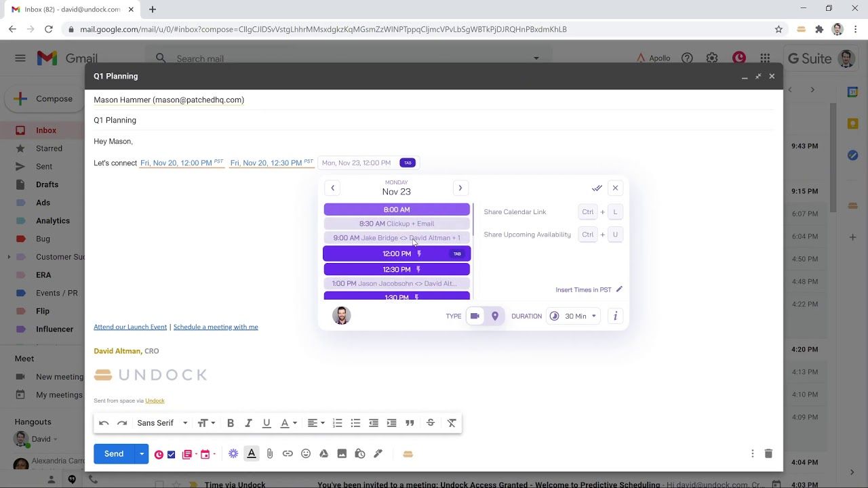Screen dimensions: 868x488
Task: Decrease the indent
Action: tap(374, 423)
